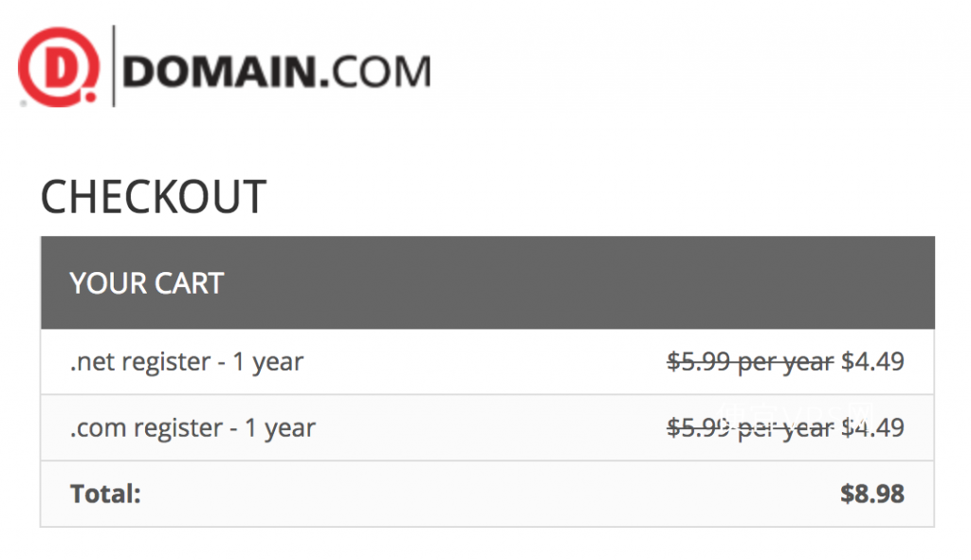Click the empty area of .net cart row

click(x=483, y=361)
